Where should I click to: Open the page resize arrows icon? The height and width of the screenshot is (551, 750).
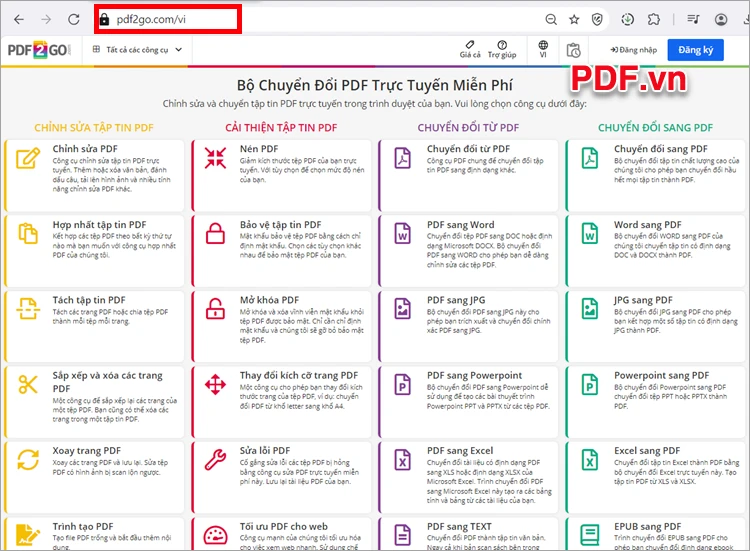click(x=215, y=384)
